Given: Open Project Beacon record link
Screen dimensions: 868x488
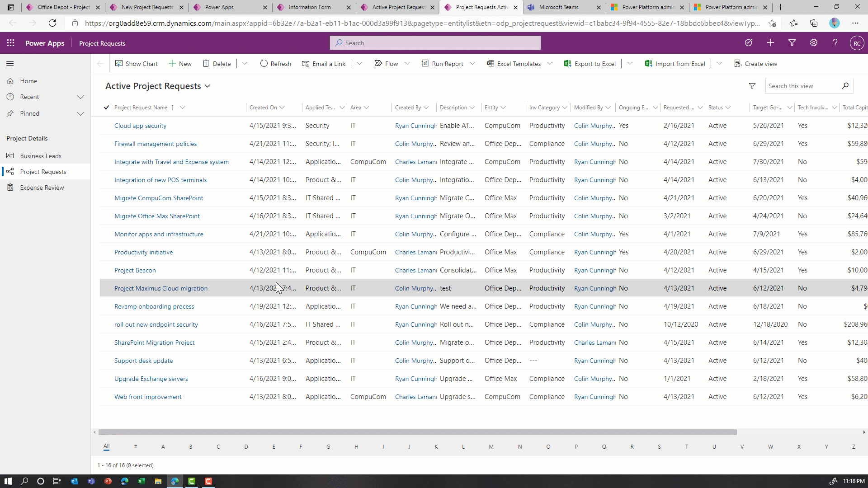Looking at the screenshot, I should click(x=135, y=270).
